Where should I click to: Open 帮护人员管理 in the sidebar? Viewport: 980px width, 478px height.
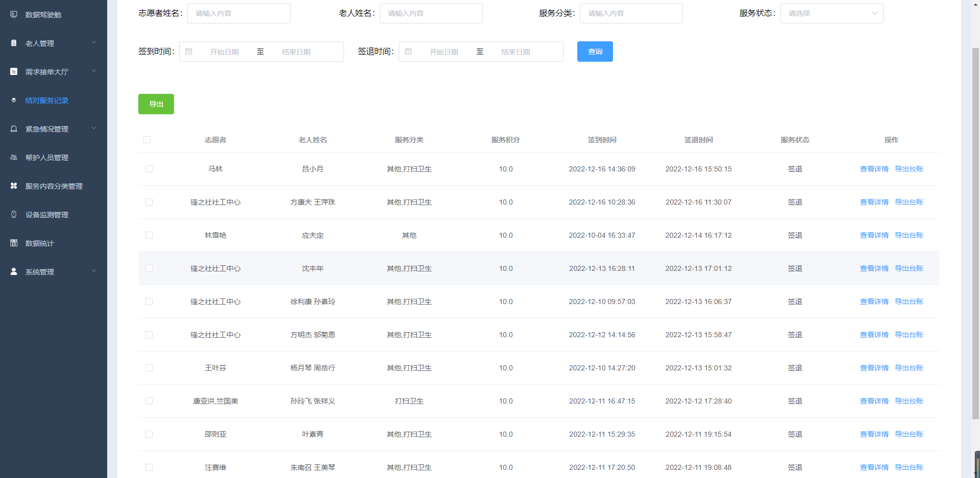click(x=54, y=157)
